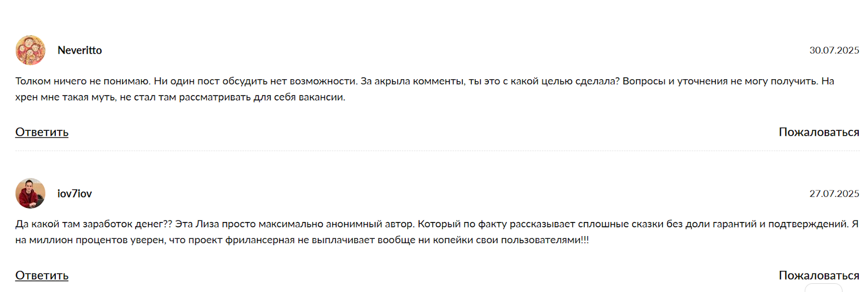Click the dashed divider between the two comments
Viewport: 868px width, 292px height.
point(437,151)
